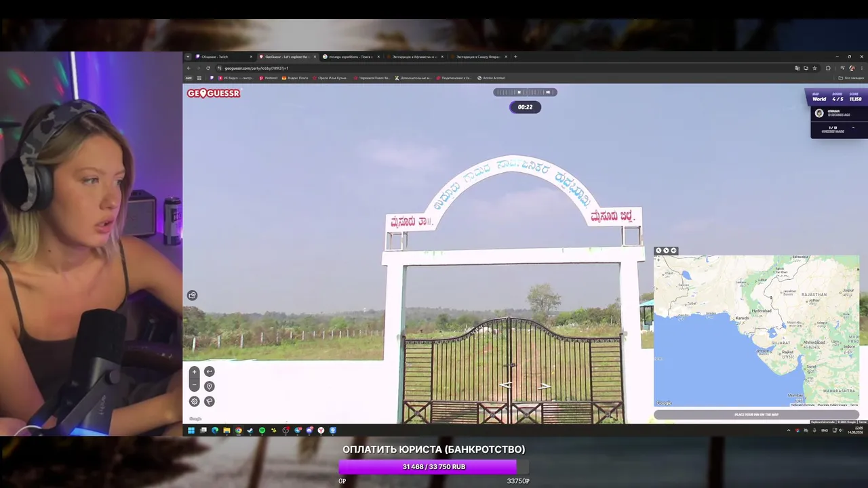Open Spotify from the taskbar

click(262, 430)
